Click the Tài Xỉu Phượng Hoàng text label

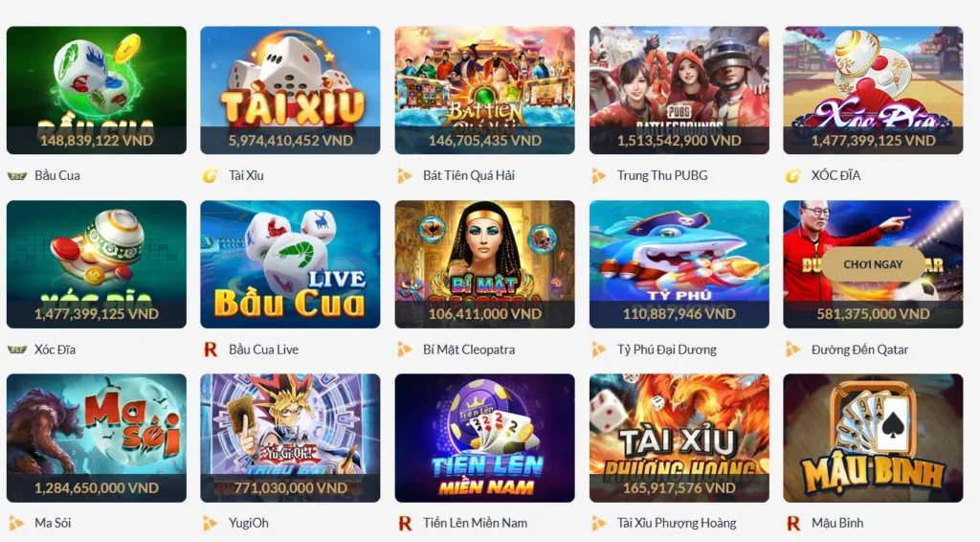(677, 523)
